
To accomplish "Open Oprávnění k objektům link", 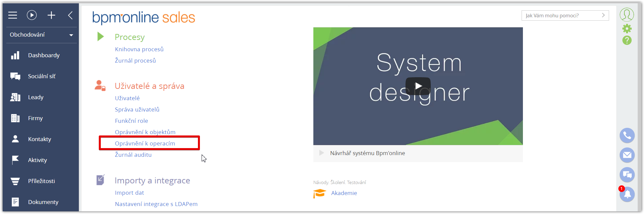I will coord(145,132).
